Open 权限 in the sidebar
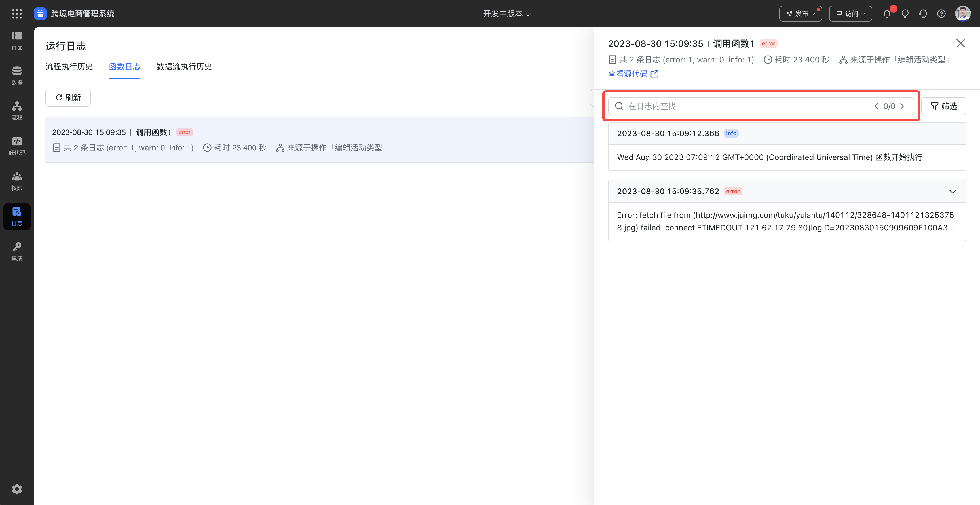This screenshot has height=505, width=980. pos(17,182)
